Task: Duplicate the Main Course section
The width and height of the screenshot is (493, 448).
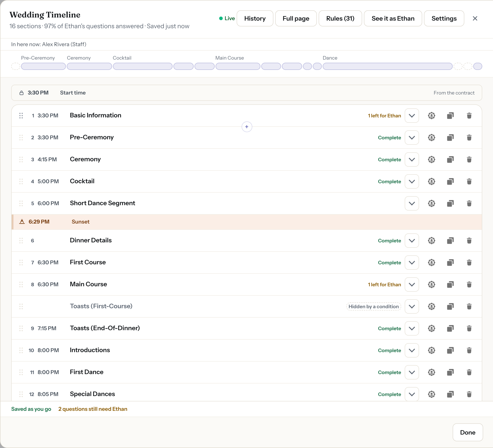Action: click(x=450, y=284)
